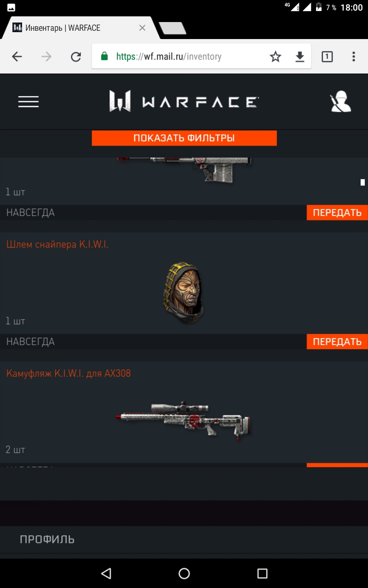The height and width of the screenshot is (588, 368).
Task: Open Шлем снайпера K.I.W.I. title link
Action: point(57,244)
